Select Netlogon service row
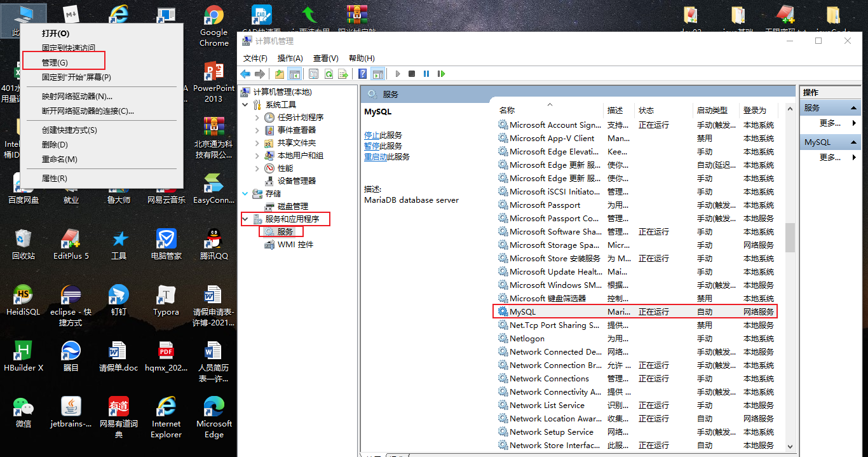Screen dimensions: 868x457 [x=635, y=339]
